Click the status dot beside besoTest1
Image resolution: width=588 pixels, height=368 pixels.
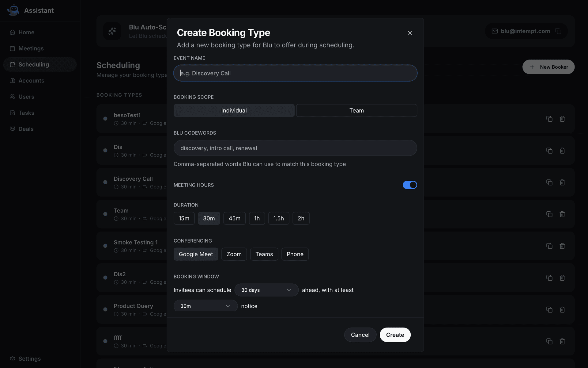105,119
